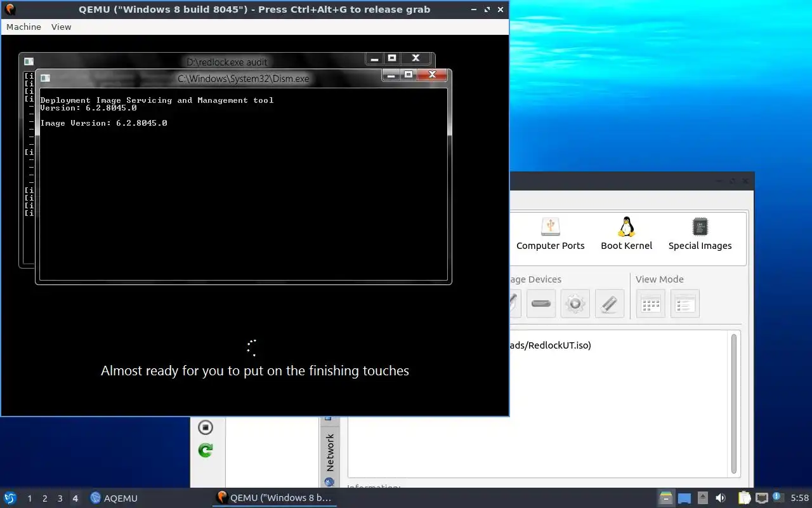Click the yellow drive tray icon

point(665,498)
